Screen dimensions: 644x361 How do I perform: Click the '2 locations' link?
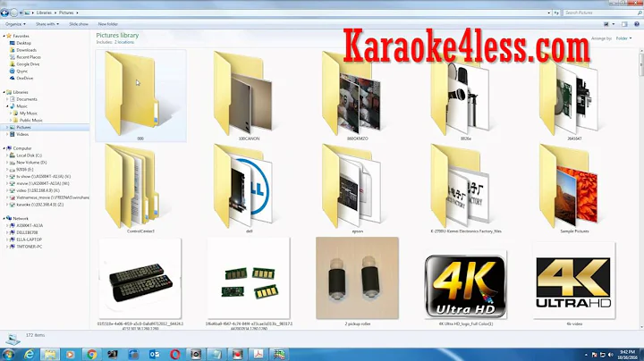point(124,42)
